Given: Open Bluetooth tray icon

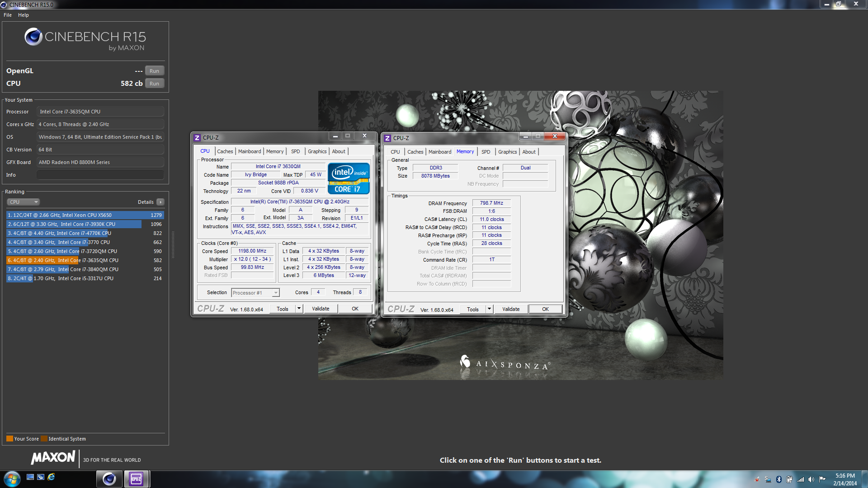Looking at the screenshot, I should coord(779,479).
